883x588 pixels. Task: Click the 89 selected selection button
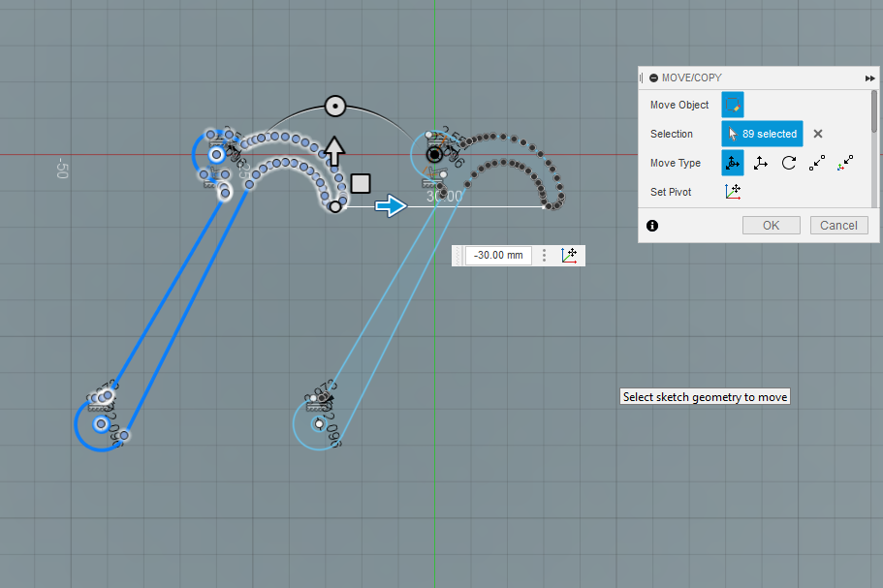[x=762, y=134]
